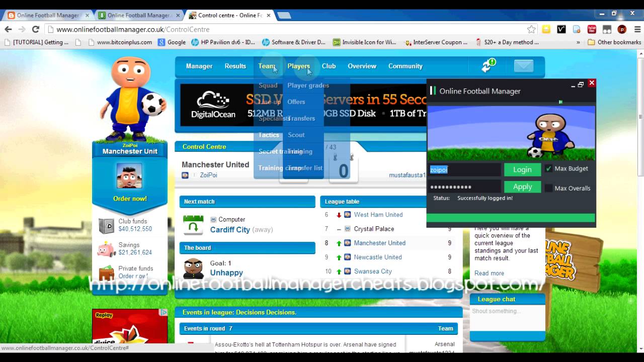The image size is (644, 362).
Task: Switch to the first Online Football Manager tab
Action: [x=47, y=15]
